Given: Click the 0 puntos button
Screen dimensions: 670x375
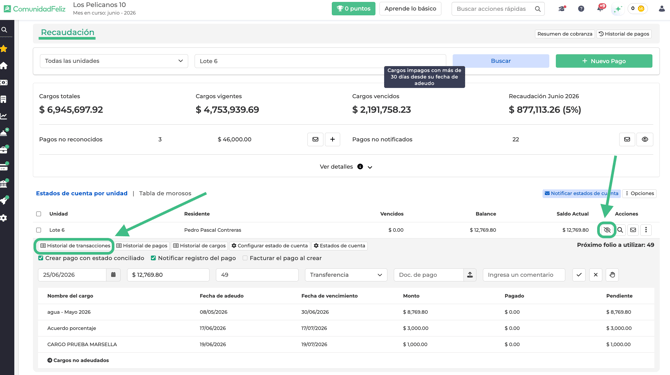Looking at the screenshot, I should 353,9.
